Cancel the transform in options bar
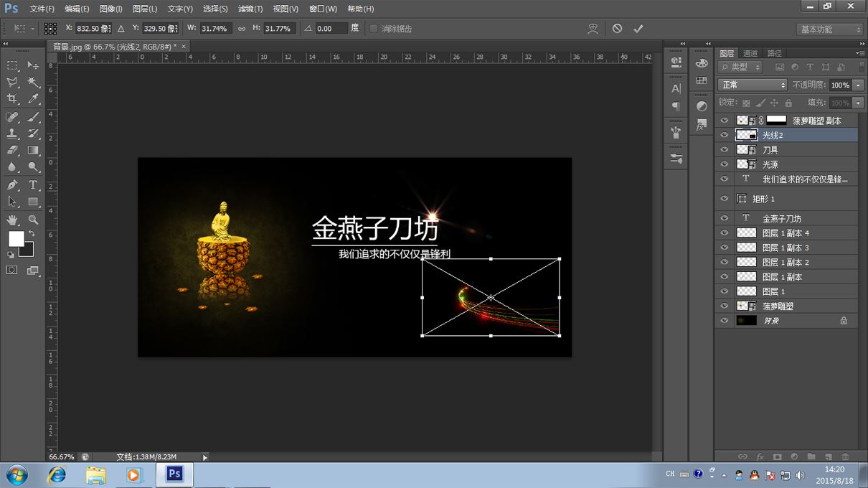Image resolution: width=868 pixels, height=488 pixels. pyautogui.click(x=617, y=29)
